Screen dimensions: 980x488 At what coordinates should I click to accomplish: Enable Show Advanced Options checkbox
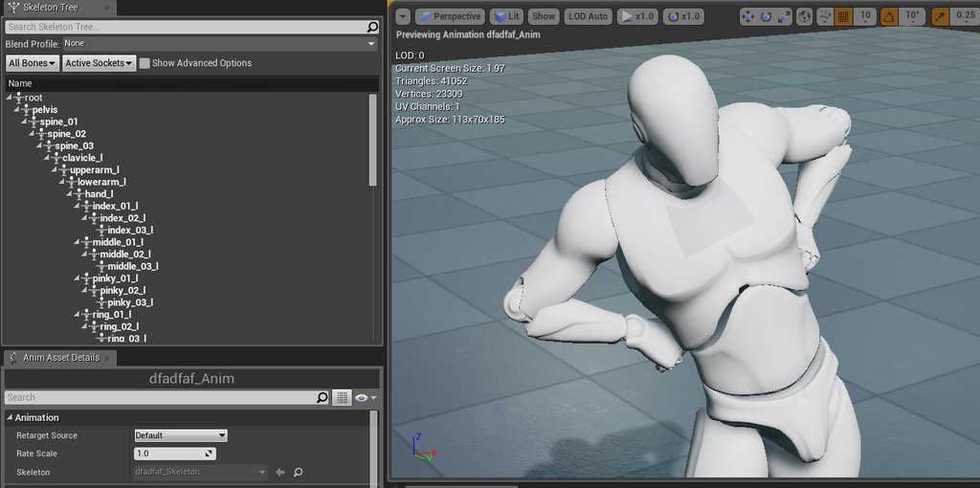pos(145,63)
